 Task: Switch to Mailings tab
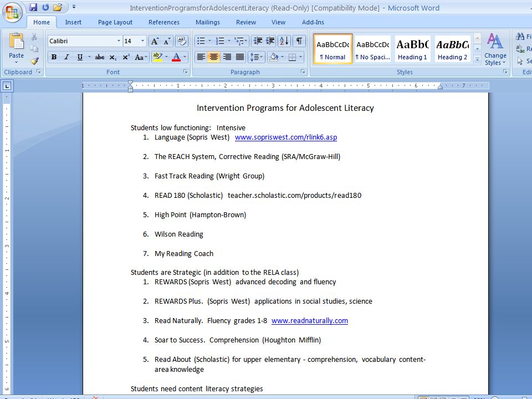coord(208,22)
